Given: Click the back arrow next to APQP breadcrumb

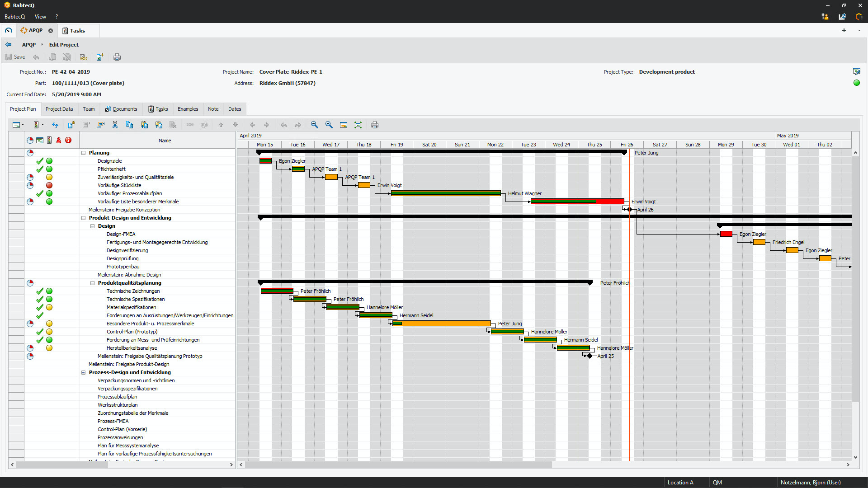Looking at the screenshot, I should click(x=8, y=45).
